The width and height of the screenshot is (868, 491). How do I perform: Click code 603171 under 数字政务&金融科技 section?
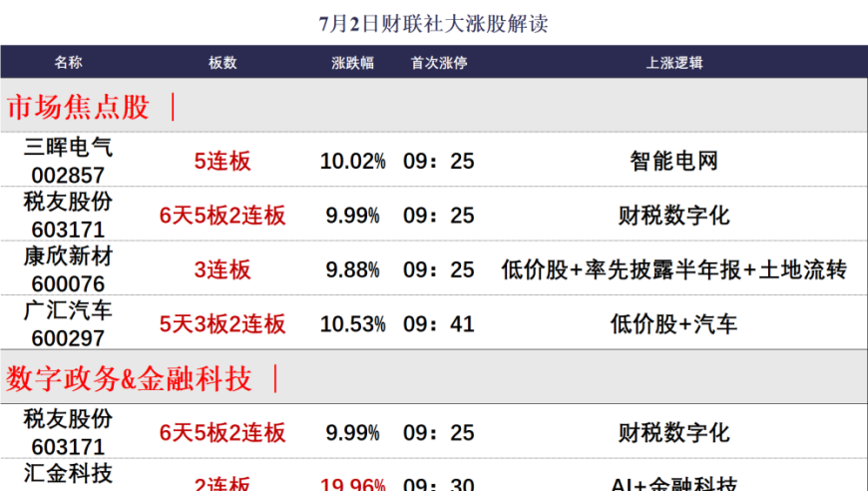tap(68, 447)
